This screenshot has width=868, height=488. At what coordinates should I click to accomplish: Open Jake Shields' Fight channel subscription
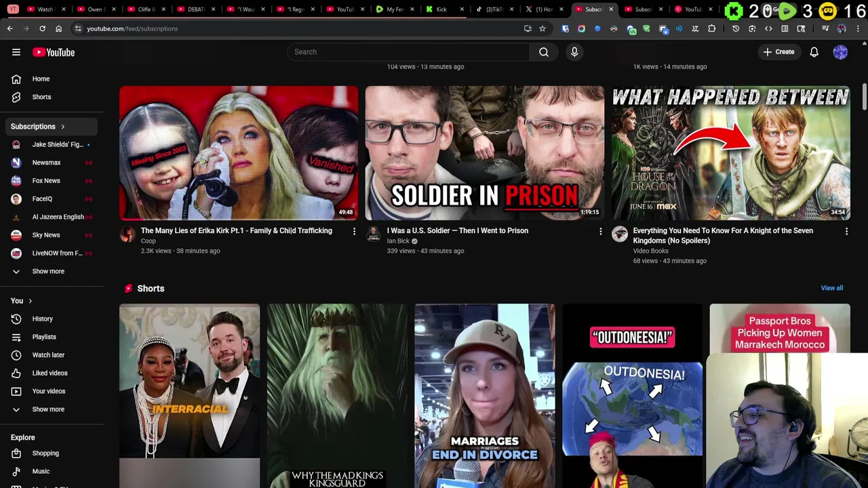click(52, 144)
